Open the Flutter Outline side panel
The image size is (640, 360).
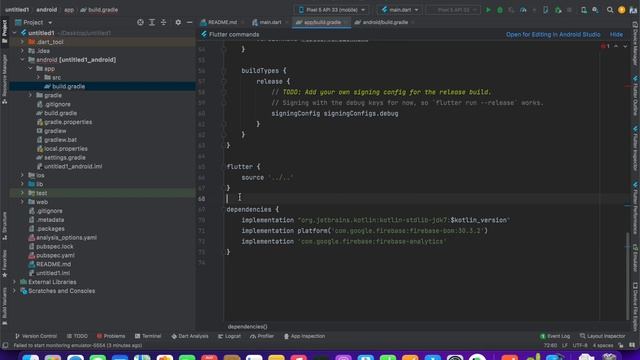[636, 96]
